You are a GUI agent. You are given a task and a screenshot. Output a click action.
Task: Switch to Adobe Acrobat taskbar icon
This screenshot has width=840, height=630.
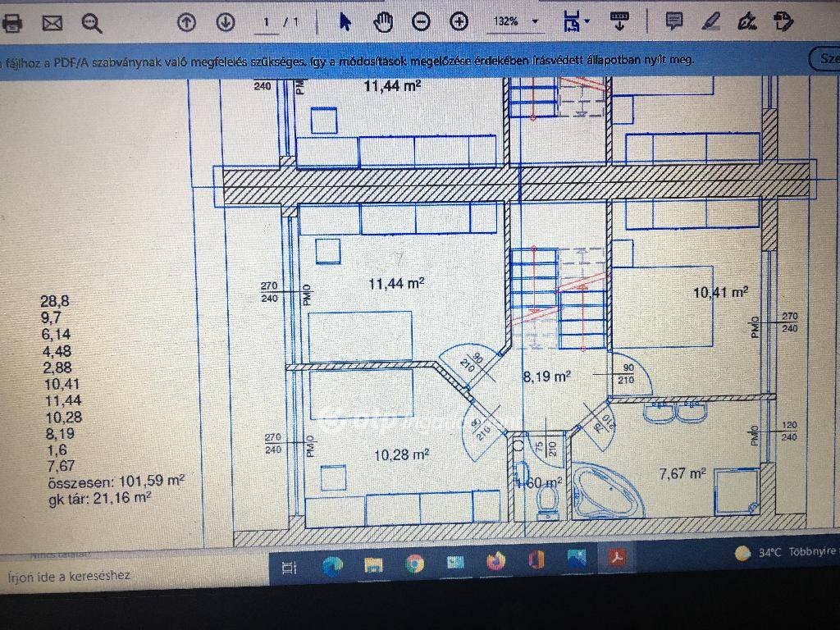pyautogui.click(x=617, y=557)
